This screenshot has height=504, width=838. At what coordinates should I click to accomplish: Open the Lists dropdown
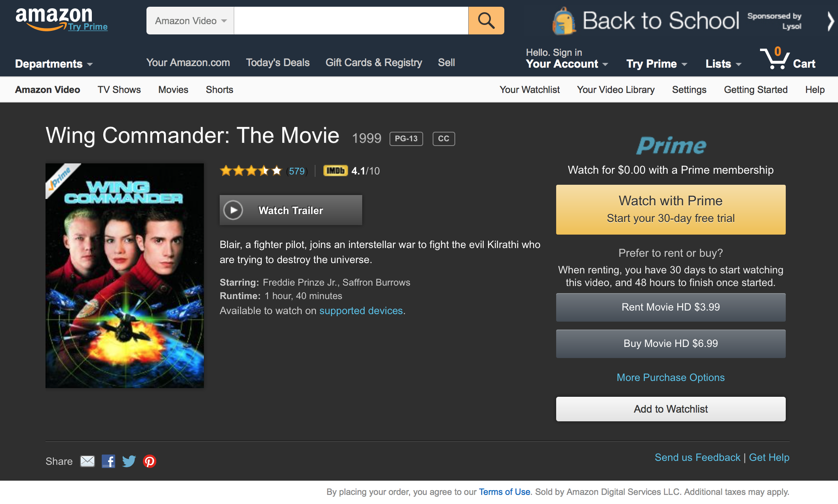[x=723, y=64]
